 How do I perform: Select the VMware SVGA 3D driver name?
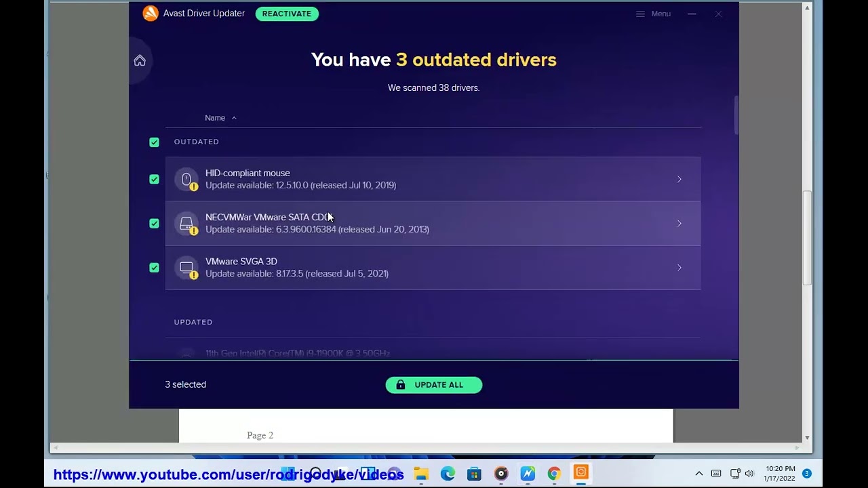tap(241, 262)
